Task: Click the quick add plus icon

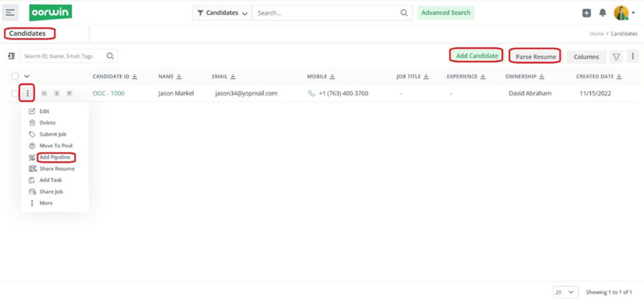Action: 587,13
